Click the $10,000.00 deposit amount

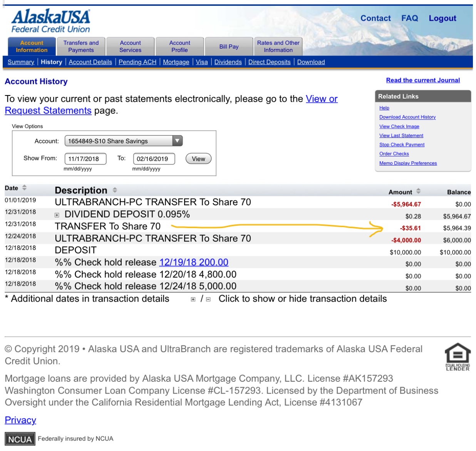406,252
